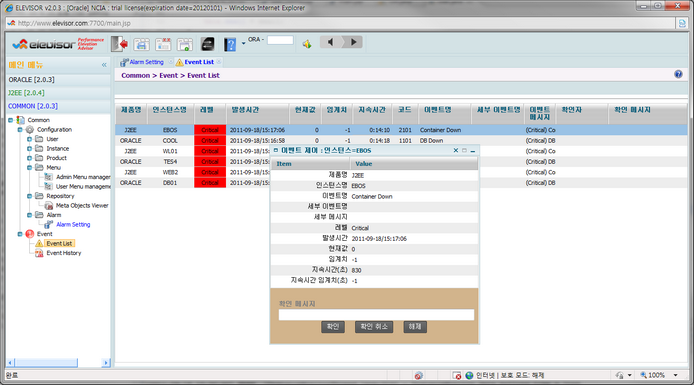This screenshot has width=694, height=385.
Task: Close the Alarm Setting tab
Action: click(171, 62)
